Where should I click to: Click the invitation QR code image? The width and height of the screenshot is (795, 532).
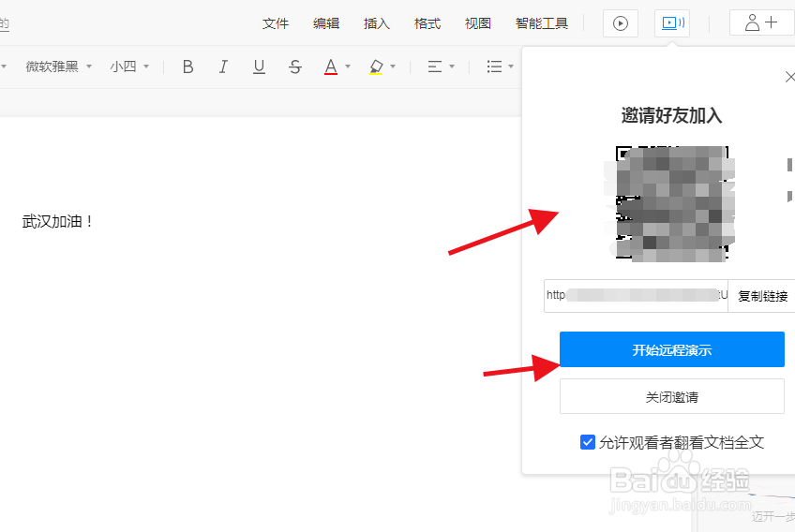[672, 203]
